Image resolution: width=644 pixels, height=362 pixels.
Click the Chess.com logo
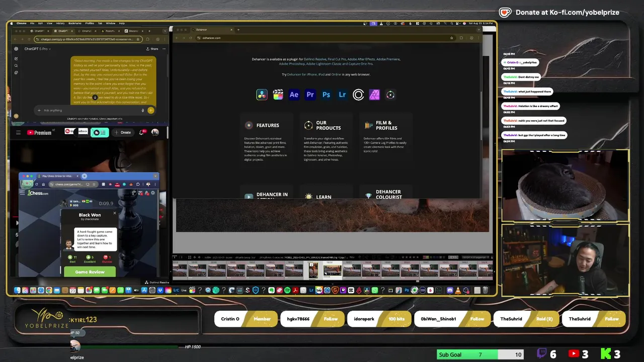click(38, 193)
